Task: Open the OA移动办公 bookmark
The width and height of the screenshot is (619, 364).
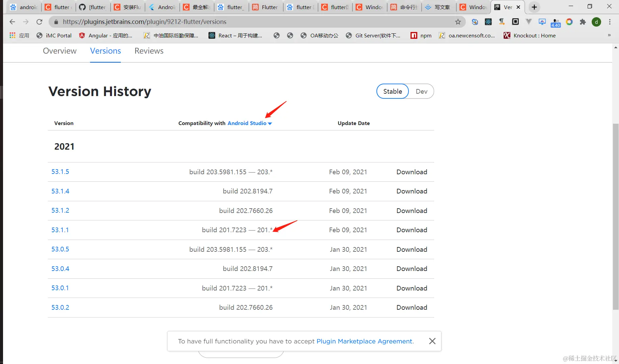Action: click(x=319, y=35)
